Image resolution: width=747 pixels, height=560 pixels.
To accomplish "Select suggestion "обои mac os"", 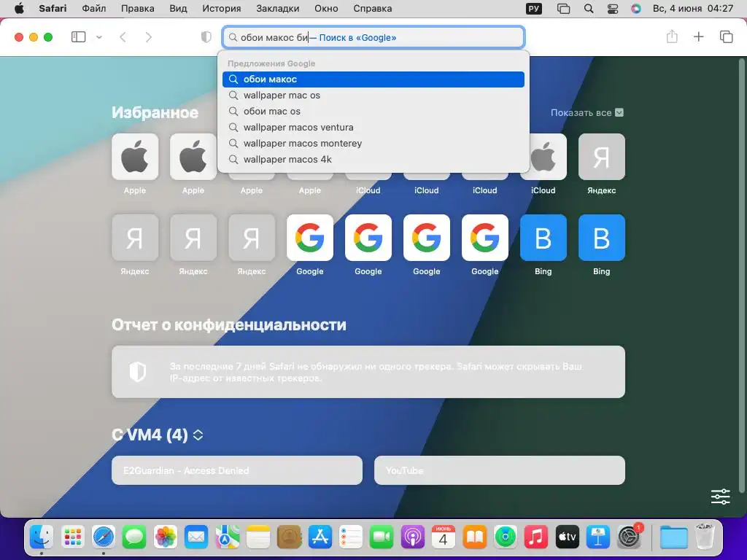I will [x=373, y=112].
